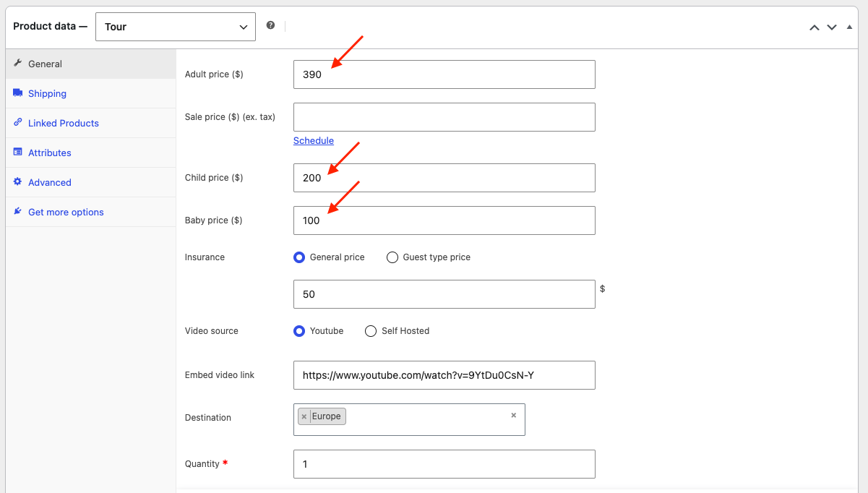
Task: Focus the Sale price input field
Action: [444, 117]
